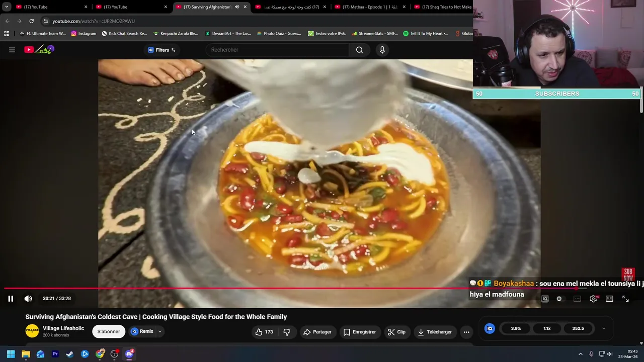Open File Explorer from taskbar

(26, 354)
